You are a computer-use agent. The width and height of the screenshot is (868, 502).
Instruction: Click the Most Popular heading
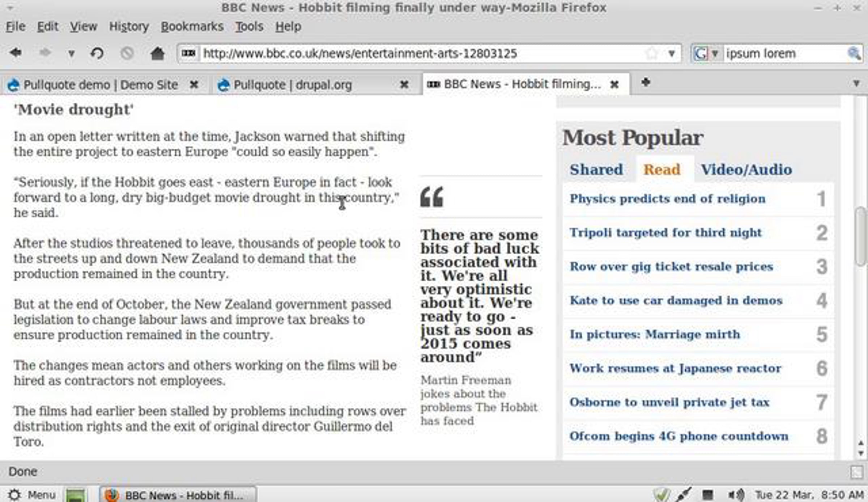pyautogui.click(x=633, y=138)
